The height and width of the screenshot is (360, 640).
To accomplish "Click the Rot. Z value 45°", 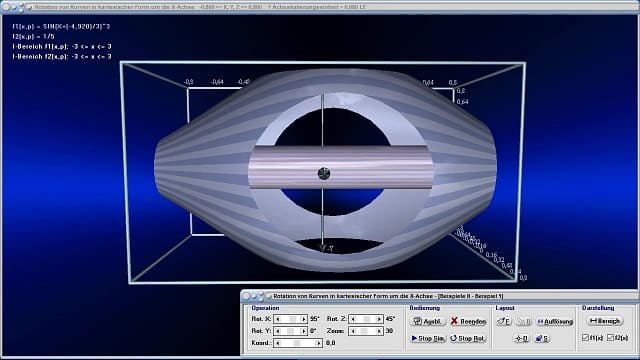I will pyautogui.click(x=390, y=319).
